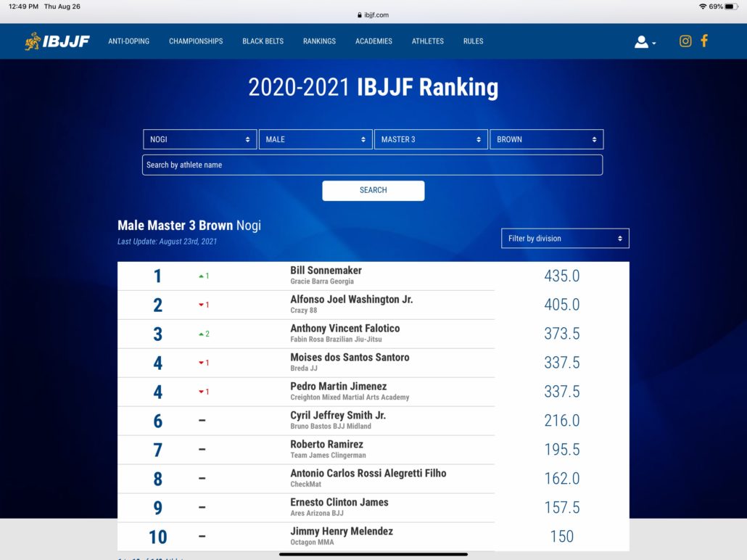Viewport: 747px width, 560px height.
Task: Open the Rules menu item
Action: pyautogui.click(x=473, y=41)
